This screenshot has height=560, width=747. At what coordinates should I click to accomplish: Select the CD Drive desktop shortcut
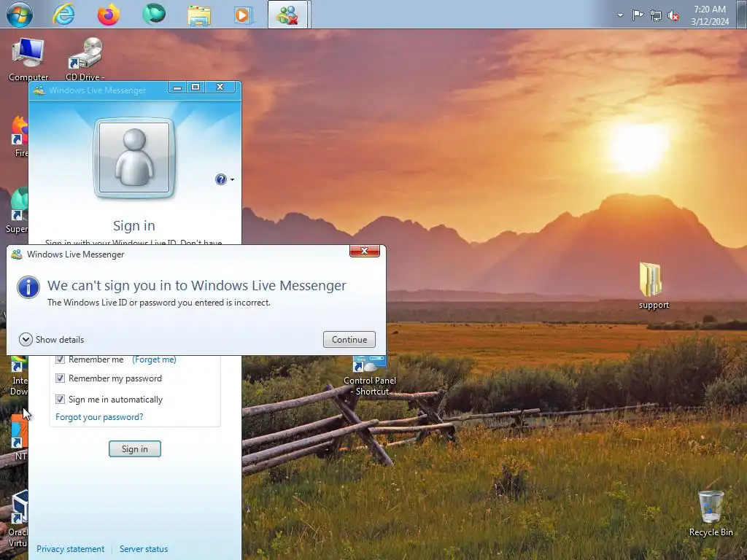[x=85, y=59]
